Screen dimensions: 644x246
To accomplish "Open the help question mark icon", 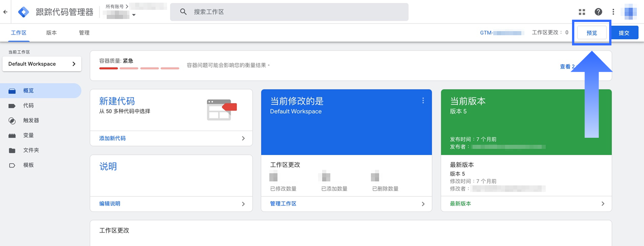I will click(598, 12).
